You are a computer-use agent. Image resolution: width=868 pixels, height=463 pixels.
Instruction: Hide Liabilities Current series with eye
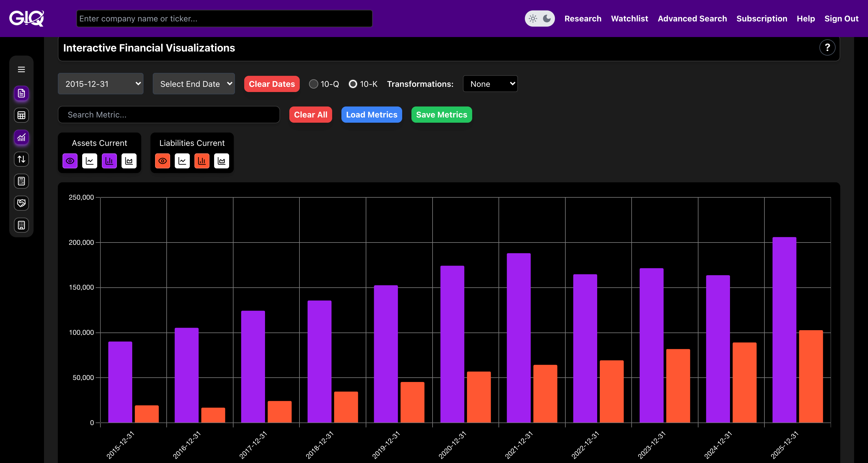162,161
